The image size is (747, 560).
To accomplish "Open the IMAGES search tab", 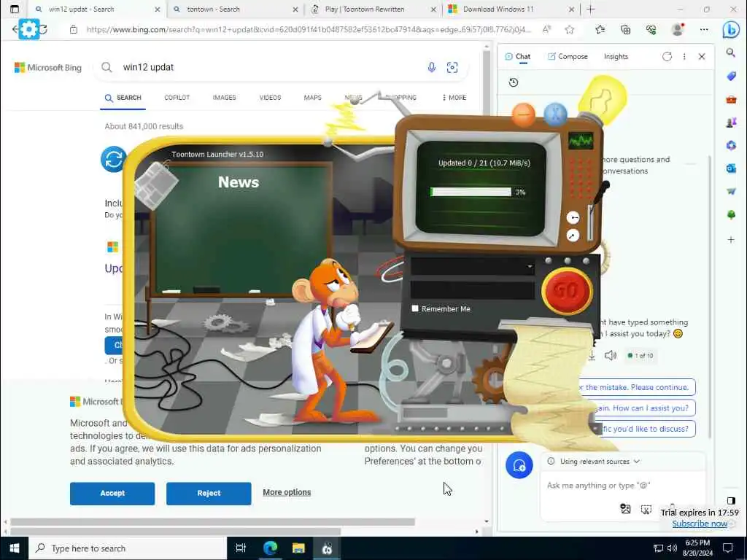I will tap(225, 97).
